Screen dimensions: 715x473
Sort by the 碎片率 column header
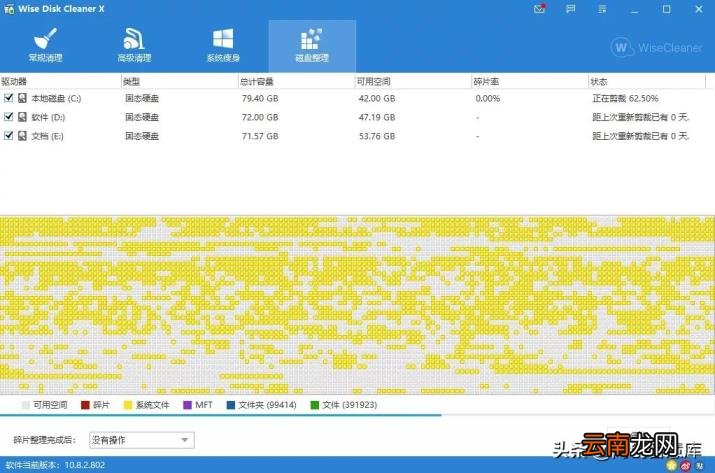530,82
